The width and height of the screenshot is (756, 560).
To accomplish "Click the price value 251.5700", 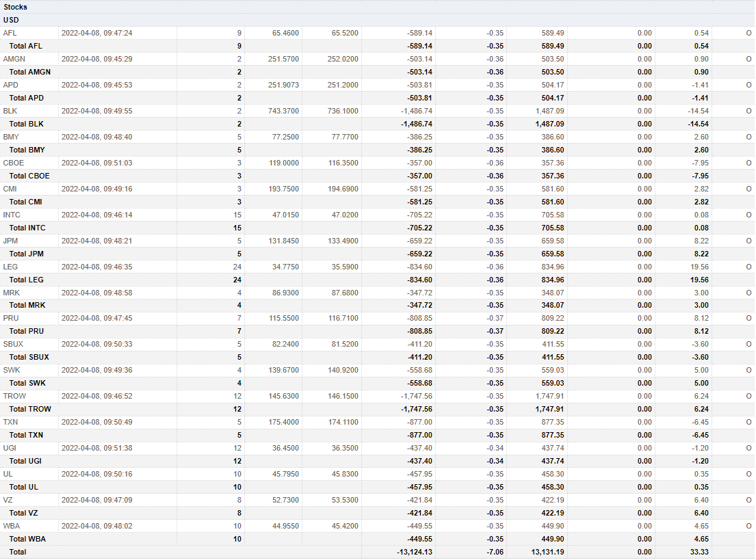I will [x=283, y=59].
